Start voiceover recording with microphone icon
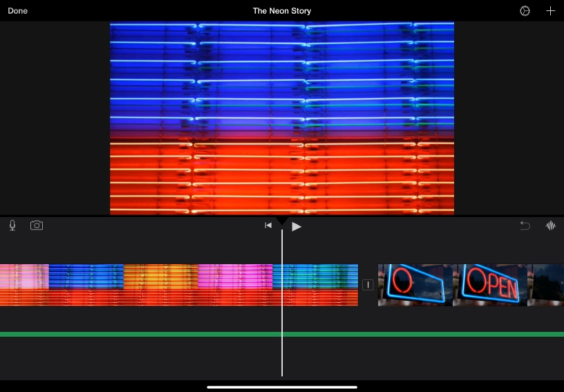 pyautogui.click(x=12, y=225)
